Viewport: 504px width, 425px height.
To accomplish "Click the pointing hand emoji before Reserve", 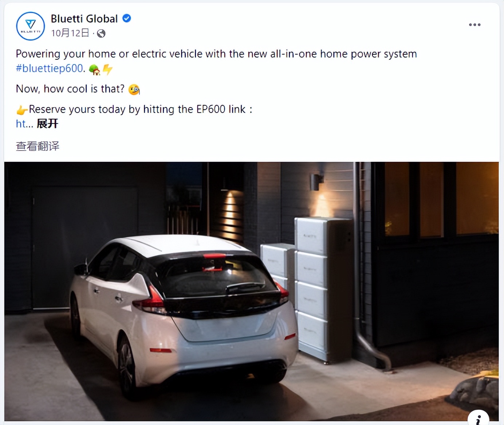I will pyautogui.click(x=22, y=110).
